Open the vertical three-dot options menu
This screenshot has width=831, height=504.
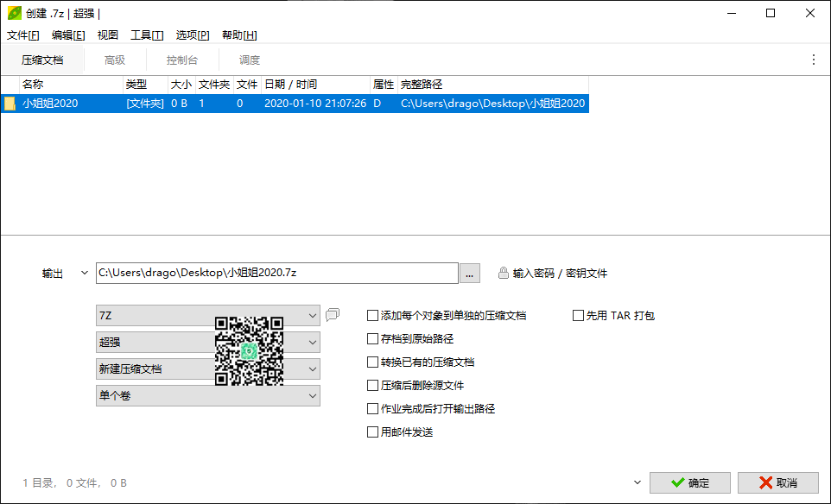(x=814, y=60)
